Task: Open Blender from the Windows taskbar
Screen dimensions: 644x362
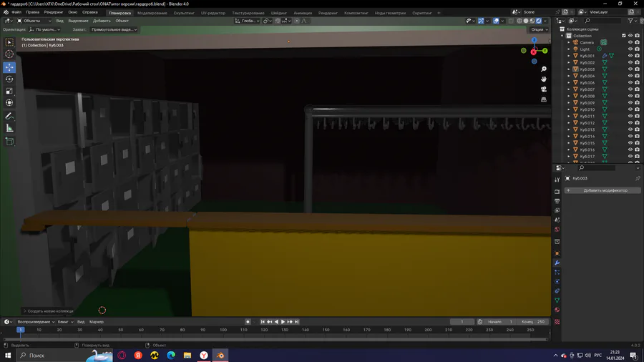Action: click(220, 355)
